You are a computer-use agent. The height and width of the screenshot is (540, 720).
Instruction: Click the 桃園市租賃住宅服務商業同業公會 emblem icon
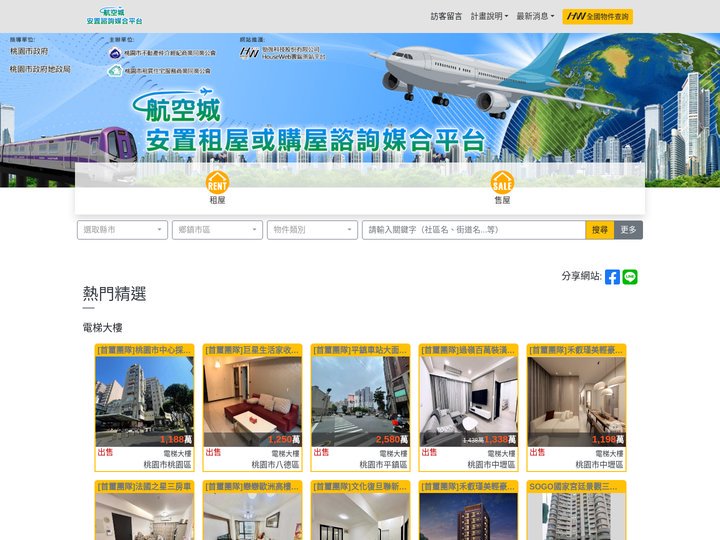[115, 71]
